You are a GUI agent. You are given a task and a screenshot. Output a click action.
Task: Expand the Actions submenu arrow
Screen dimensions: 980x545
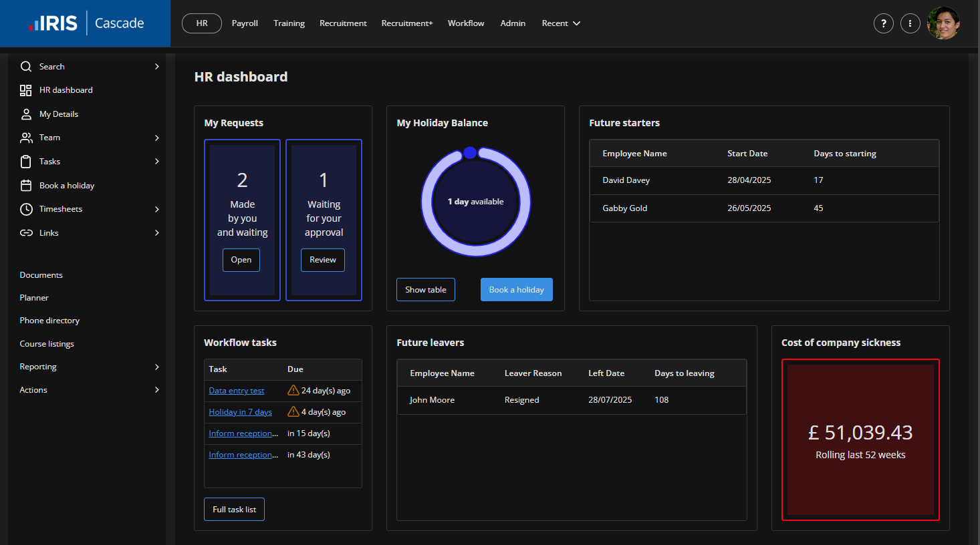(157, 390)
